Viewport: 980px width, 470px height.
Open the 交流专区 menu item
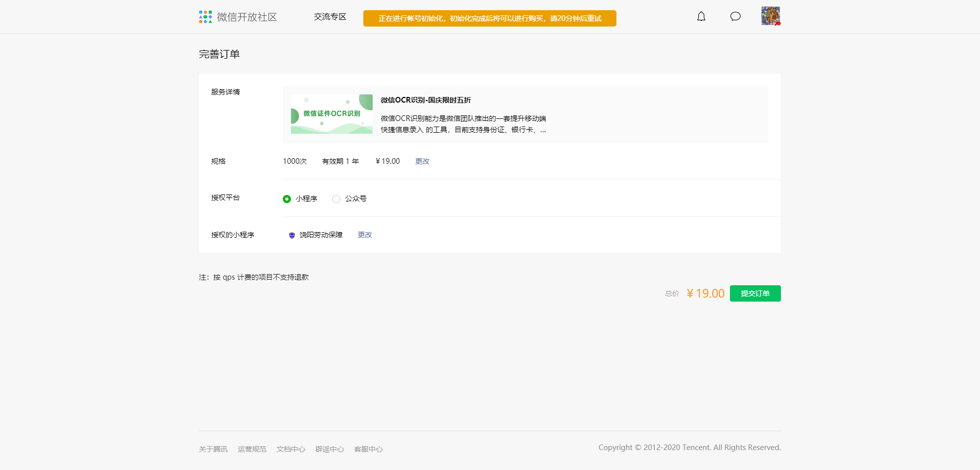pos(330,17)
